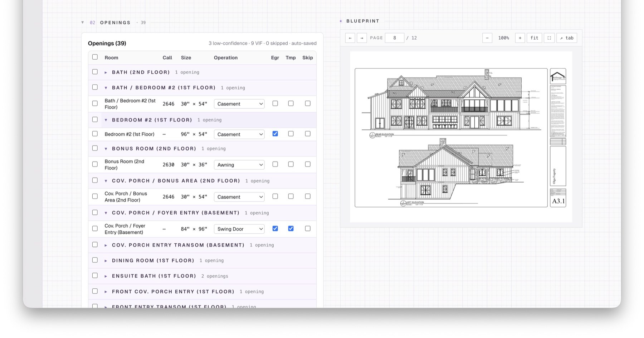The image size is (644, 338).
Task: Fit blueprint to view
Action: pos(534,38)
